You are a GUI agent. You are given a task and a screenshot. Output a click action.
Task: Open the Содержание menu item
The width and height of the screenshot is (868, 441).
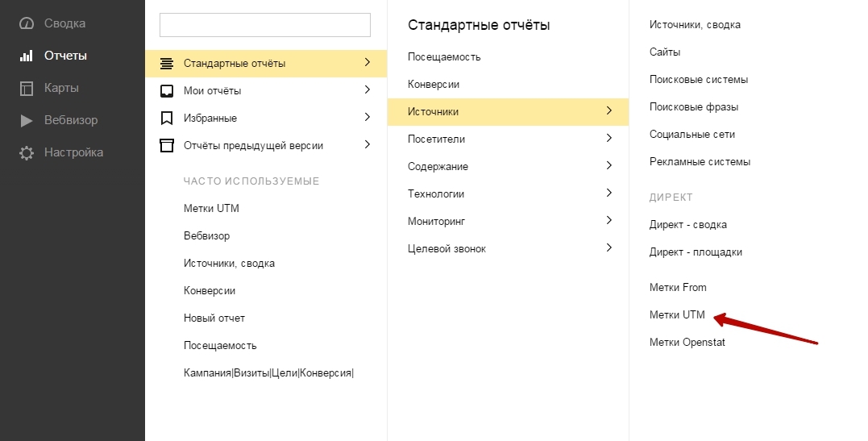click(x=438, y=167)
